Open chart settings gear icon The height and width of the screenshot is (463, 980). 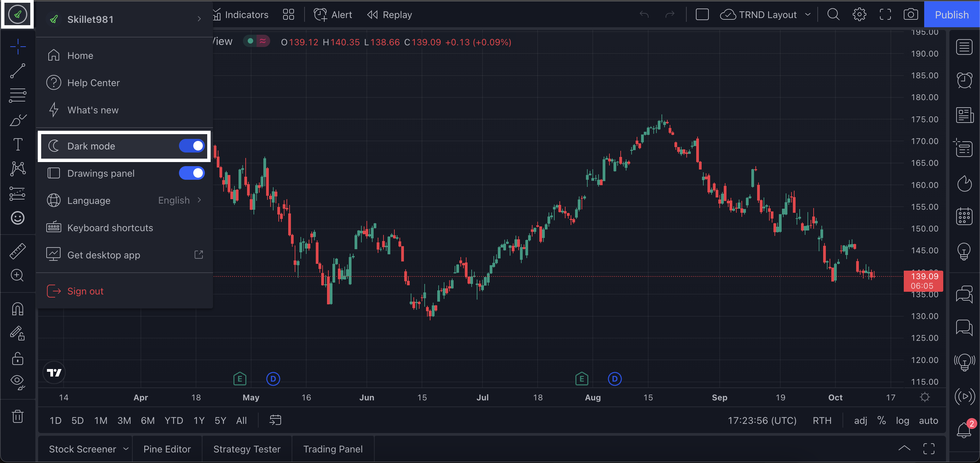(x=859, y=15)
